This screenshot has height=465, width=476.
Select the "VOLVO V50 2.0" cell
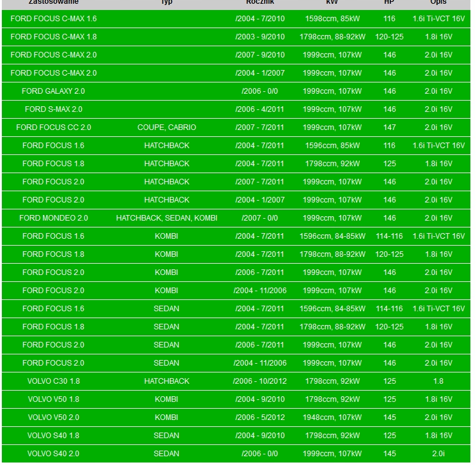pos(54,417)
